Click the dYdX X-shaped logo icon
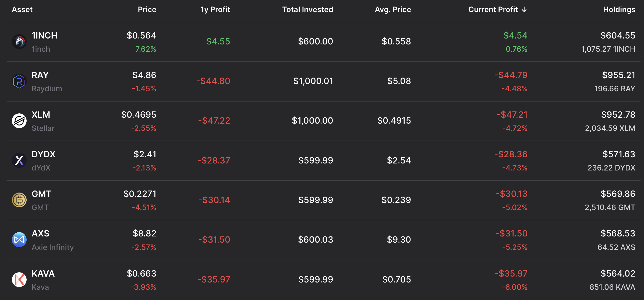Viewport: 644px width, 300px height. (19, 161)
